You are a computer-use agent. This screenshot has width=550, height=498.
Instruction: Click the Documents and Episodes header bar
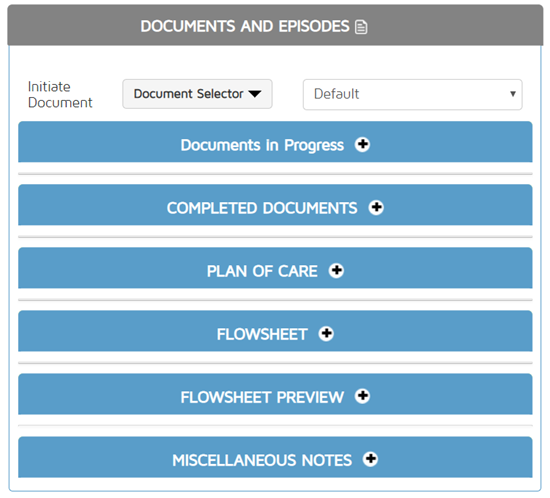tap(275, 25)
